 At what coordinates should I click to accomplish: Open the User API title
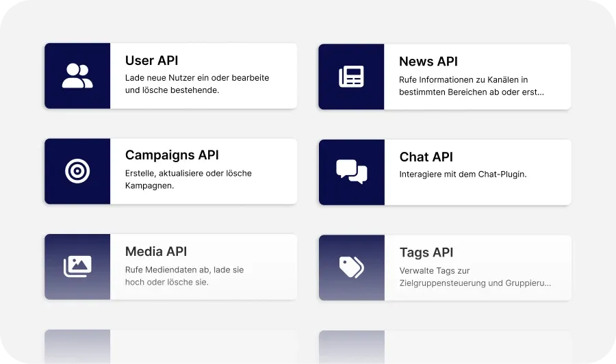152,60
